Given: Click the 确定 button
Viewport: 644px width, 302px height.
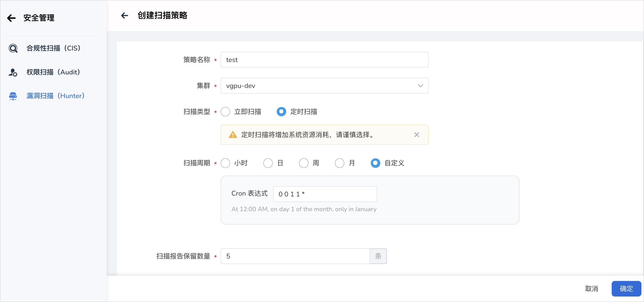Looking at the screenshot, I should pos(626,289).
